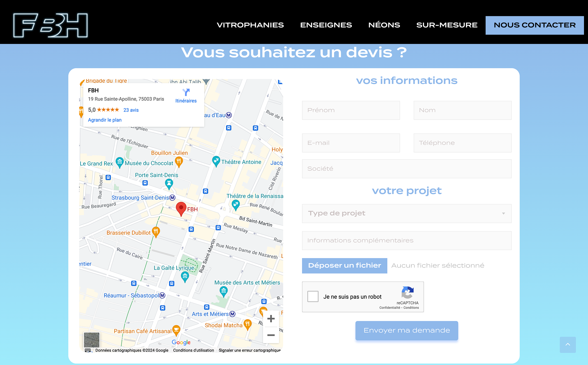The height and width of the screenshot is (365, 588).
Task: Open the 23 avis reviews link
Action: pyautogui.click(x=131, y=110)
